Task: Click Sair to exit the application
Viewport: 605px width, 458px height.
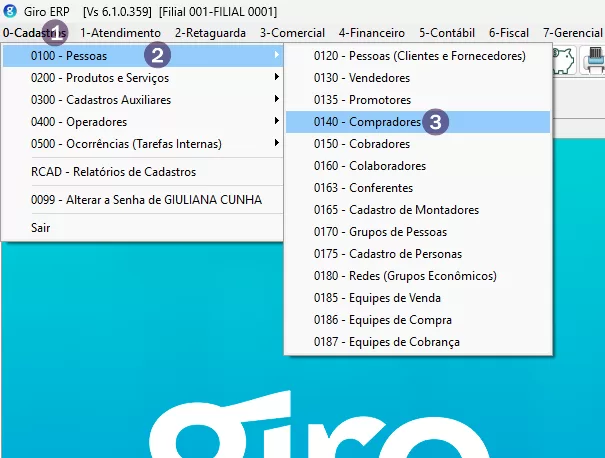Action: point(40,227)
